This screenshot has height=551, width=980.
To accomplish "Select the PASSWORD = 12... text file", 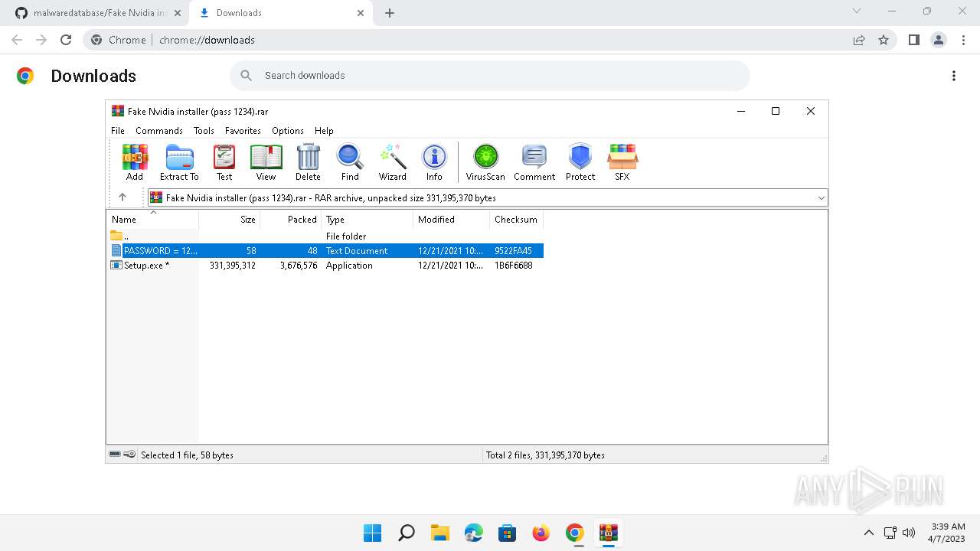I will click(x=325, y=251).
